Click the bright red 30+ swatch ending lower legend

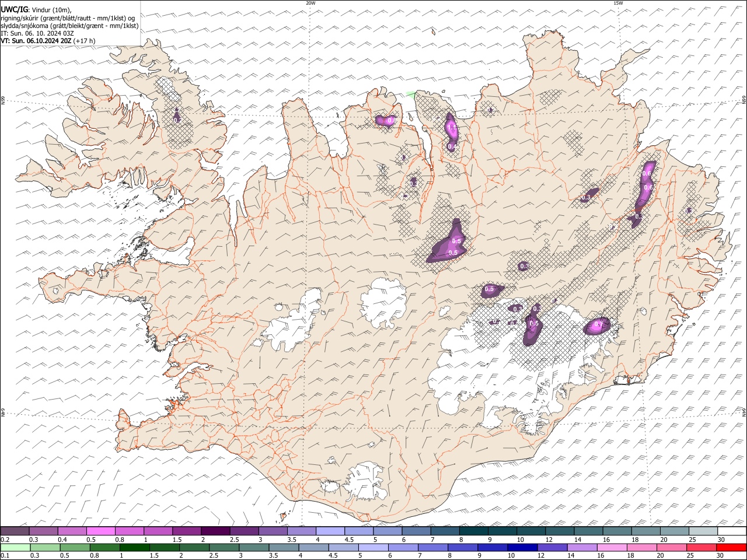731,547
